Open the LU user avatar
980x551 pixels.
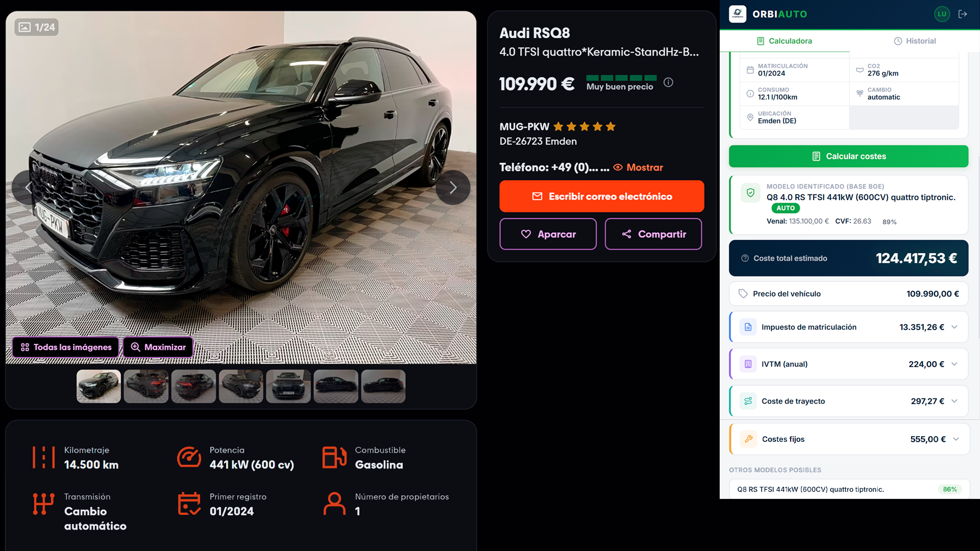coord(942,14)
